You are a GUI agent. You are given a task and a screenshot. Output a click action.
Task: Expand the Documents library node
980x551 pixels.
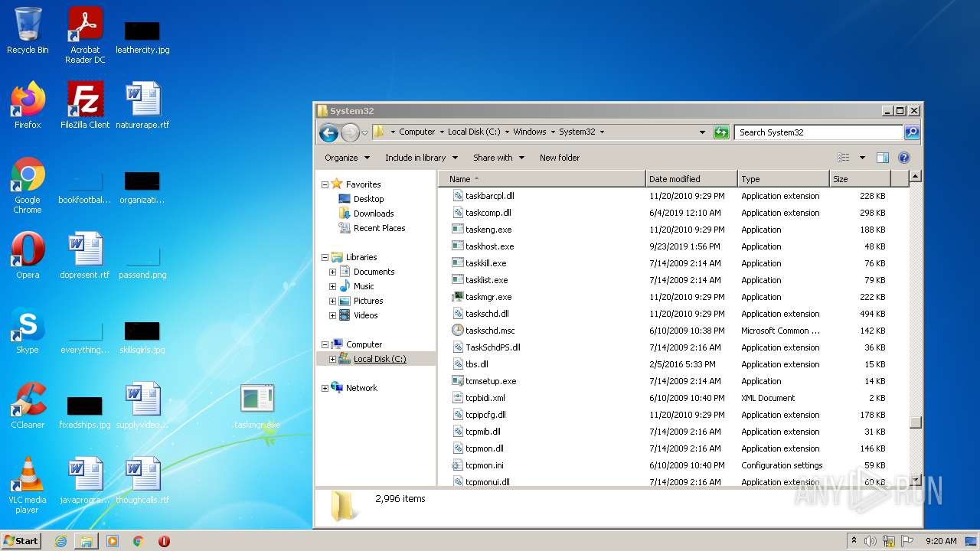(x=332, y=272)
